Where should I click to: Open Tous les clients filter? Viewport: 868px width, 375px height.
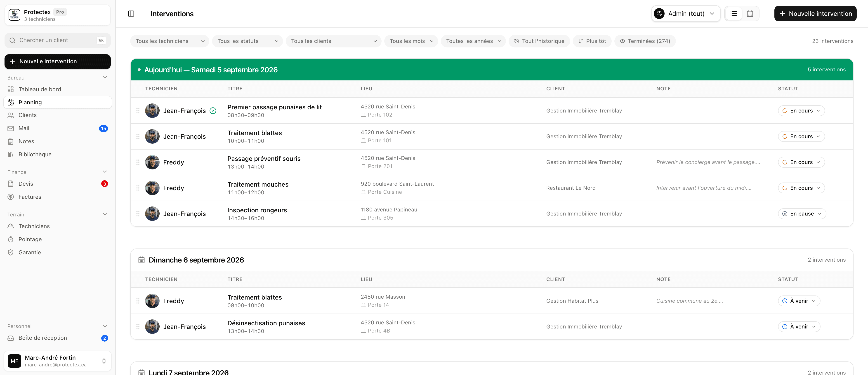click(x=333, y=41)
